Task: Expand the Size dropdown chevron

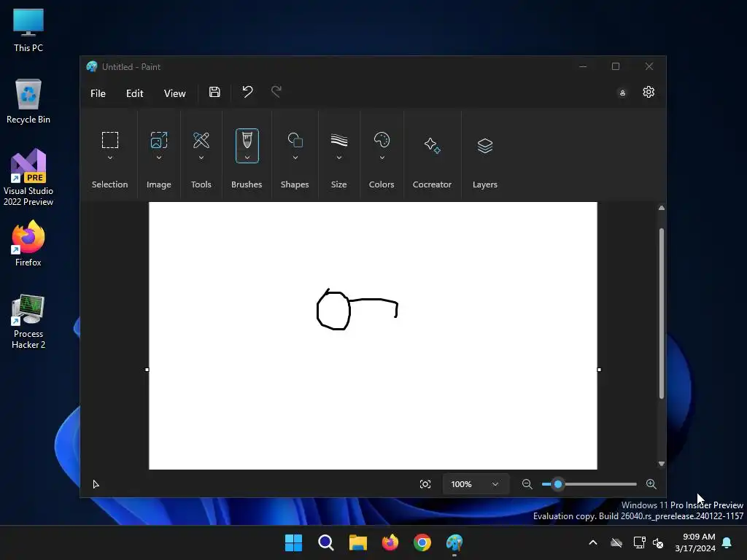Action: pos(338,157)
